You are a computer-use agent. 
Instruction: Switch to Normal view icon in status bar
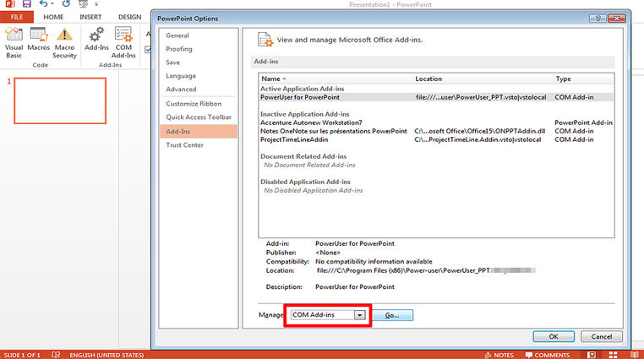tap(592, 355)
